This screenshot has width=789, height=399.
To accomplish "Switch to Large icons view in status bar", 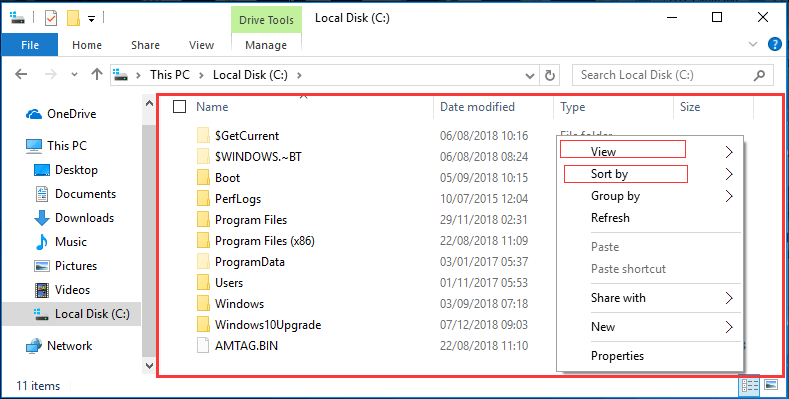I will pyautogui.click(x=771, y=386).
